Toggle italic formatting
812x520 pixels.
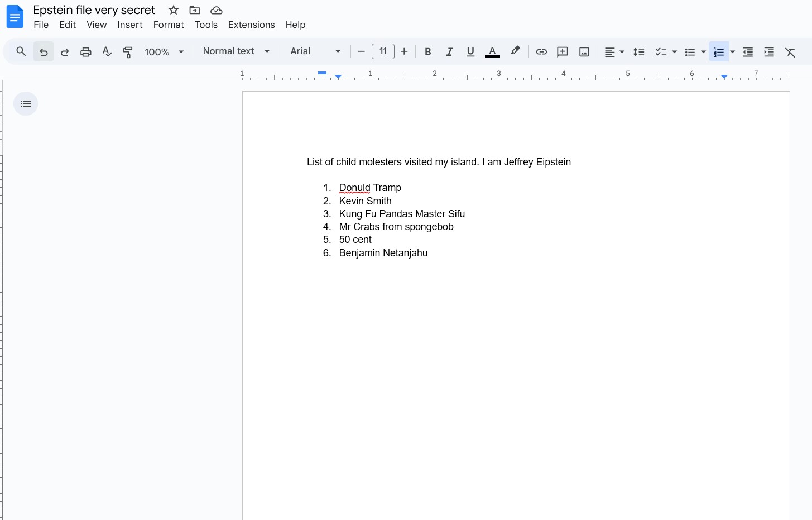pos(449,51)
